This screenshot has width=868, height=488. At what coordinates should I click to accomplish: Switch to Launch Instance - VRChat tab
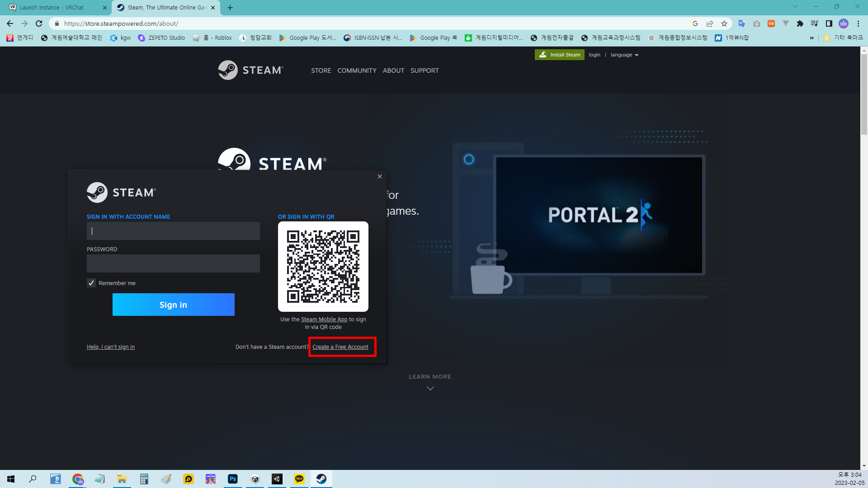52,8
